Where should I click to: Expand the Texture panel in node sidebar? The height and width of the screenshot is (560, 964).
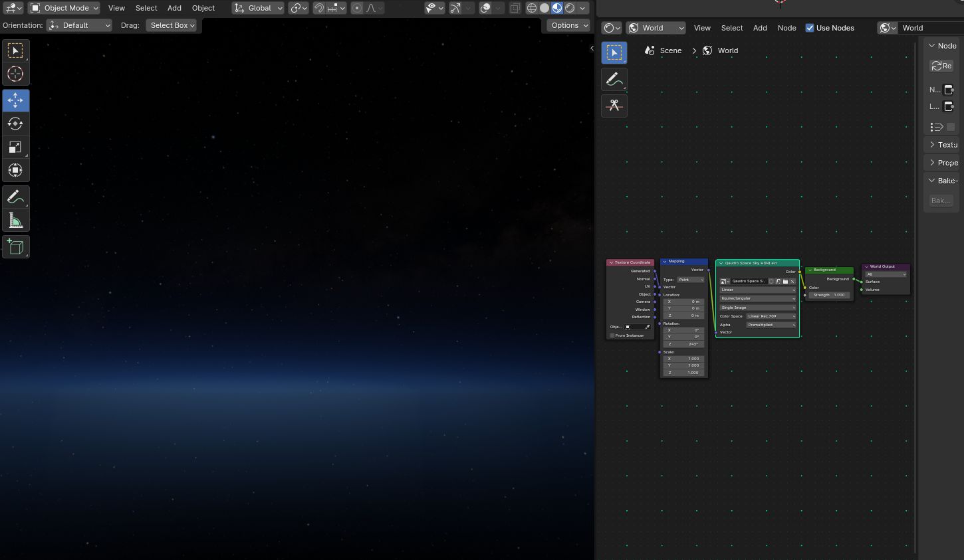click(942, 145)
